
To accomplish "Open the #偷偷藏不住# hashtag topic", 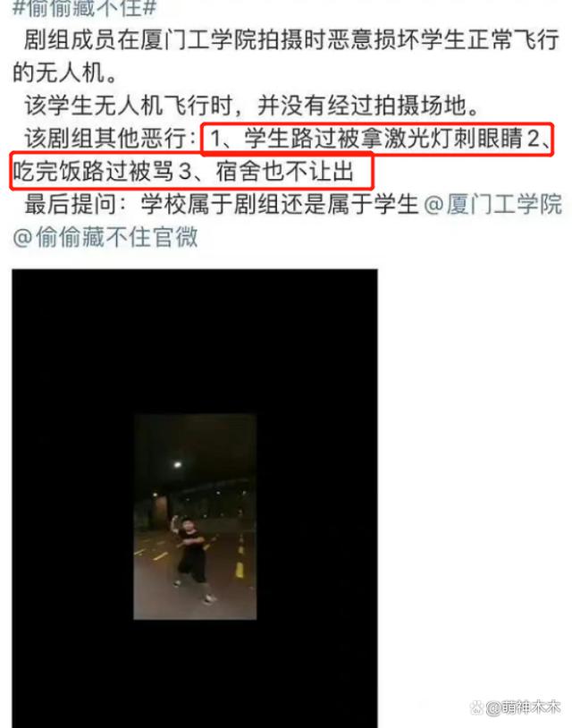I will 85,8.
